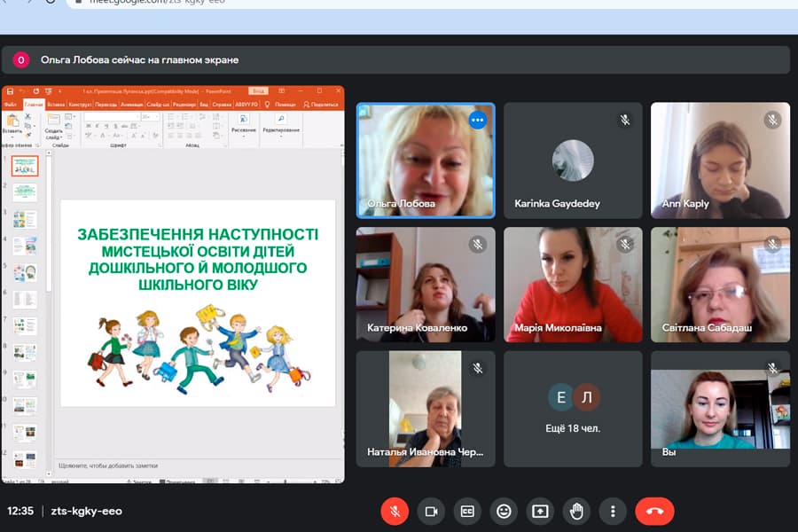Click the Cut scissors icon
The width and height of the screenshot is (798, 532).
(x=27, y=116)
